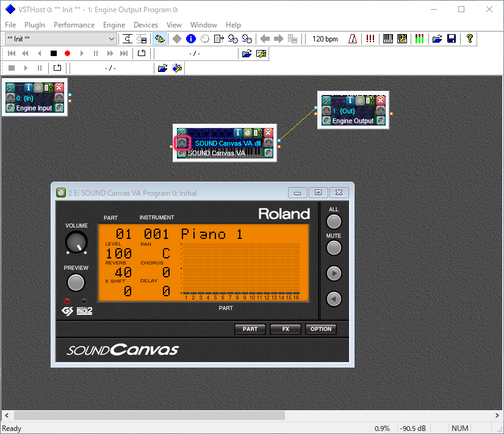504x434 pixels.
Task: Open the piano keyboard bar icon
Action: (x=387, y=39)
